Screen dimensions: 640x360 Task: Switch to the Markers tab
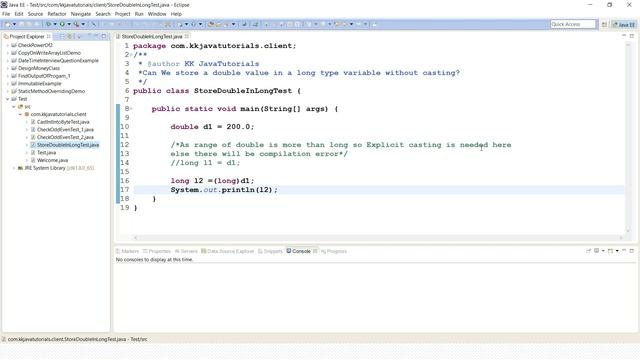[x=127, y=251]
